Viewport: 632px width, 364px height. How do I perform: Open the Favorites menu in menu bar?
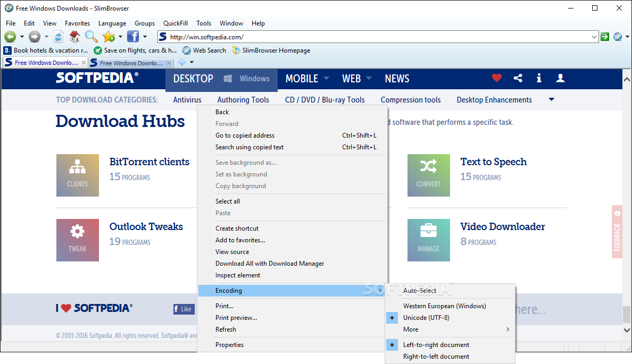[x=77, y=23]
